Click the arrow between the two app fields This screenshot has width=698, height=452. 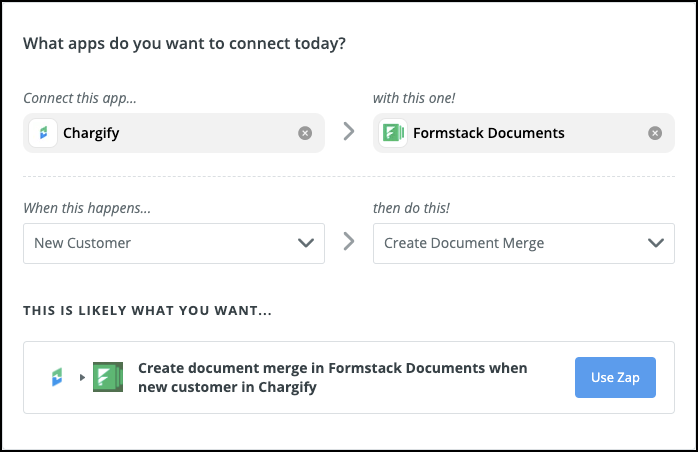point(349,132)
